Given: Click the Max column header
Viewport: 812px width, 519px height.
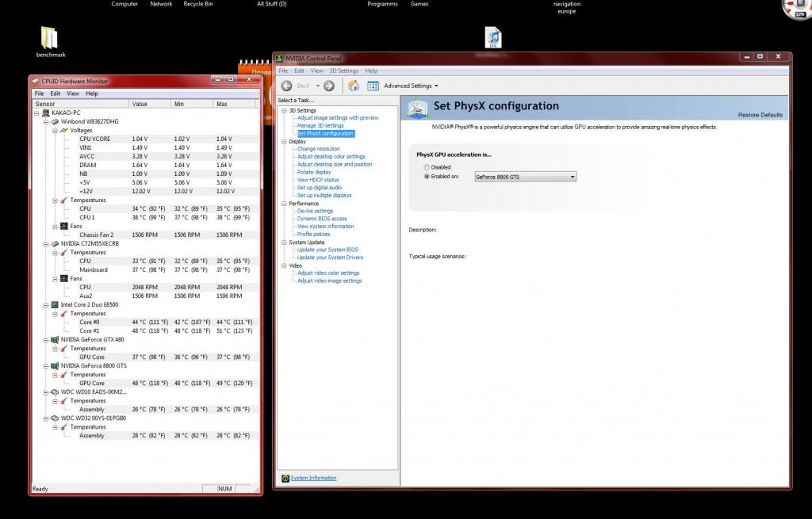Looking at the screenshot, I should coord(235,104).
